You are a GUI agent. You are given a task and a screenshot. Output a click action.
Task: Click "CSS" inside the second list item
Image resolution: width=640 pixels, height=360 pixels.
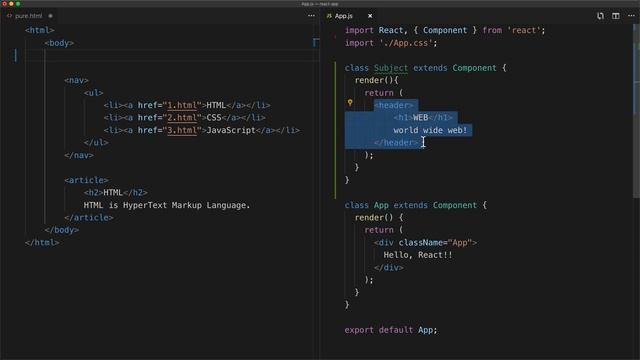coord(213,118)
